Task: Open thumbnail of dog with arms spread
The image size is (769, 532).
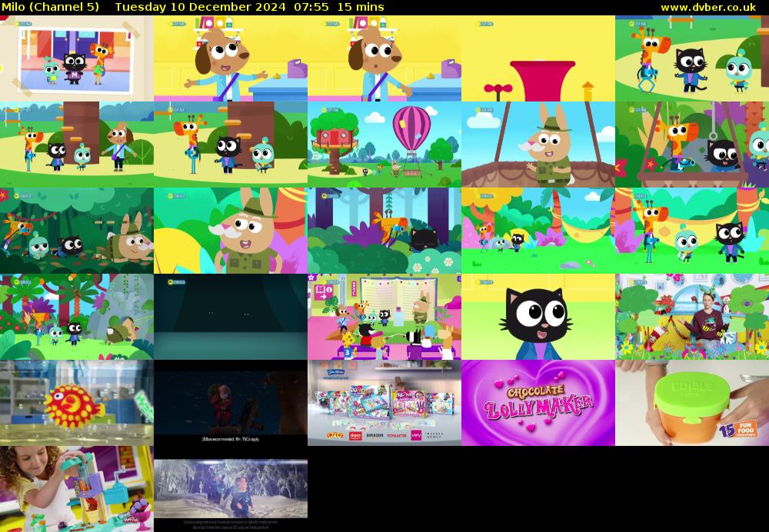Action: pyautogui.click(x=231, y=58)
